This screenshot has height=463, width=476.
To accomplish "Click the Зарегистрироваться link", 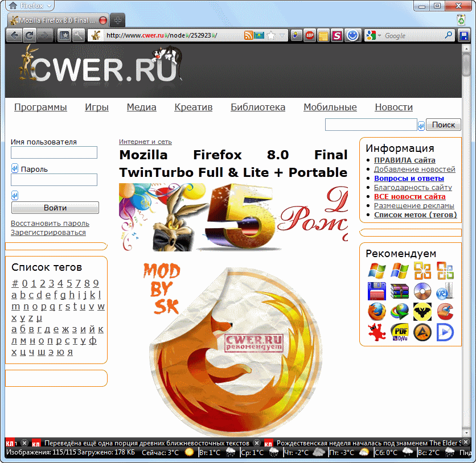I will [48, 232].
